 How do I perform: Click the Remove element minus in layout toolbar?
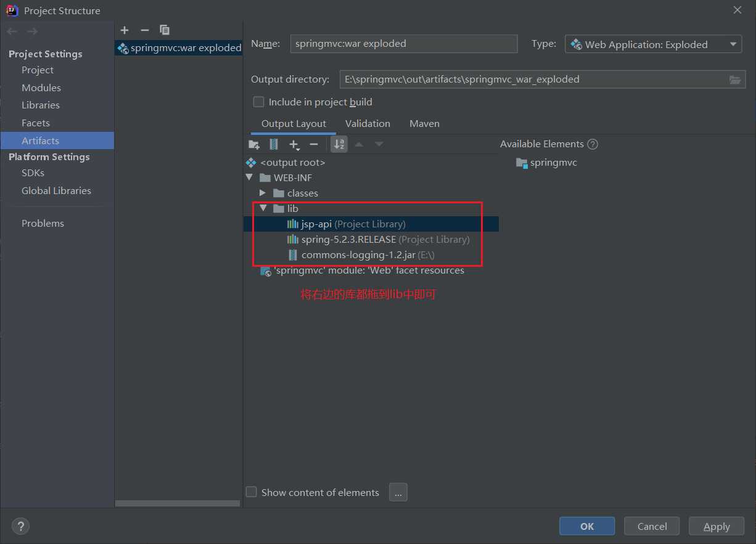tap(314, 144)
